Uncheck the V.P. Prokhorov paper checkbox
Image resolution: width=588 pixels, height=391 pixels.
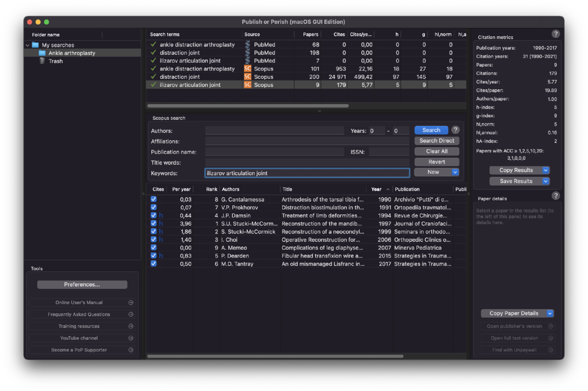154,208
